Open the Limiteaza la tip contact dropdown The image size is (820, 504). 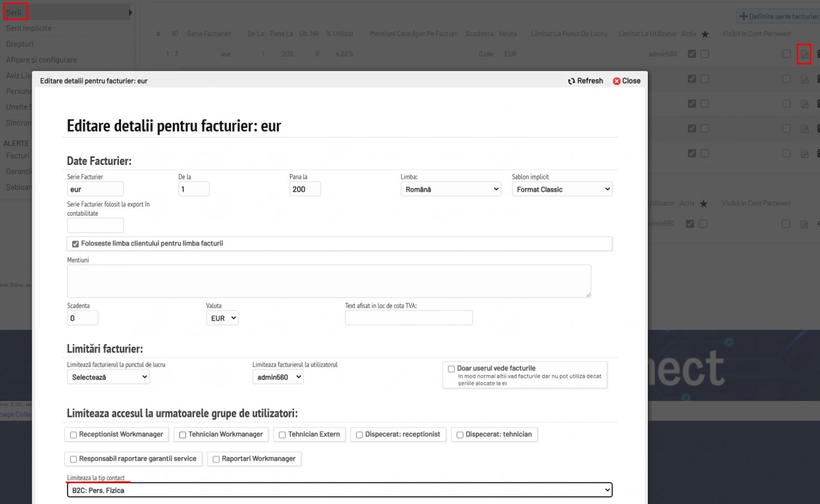pos(339,490)
